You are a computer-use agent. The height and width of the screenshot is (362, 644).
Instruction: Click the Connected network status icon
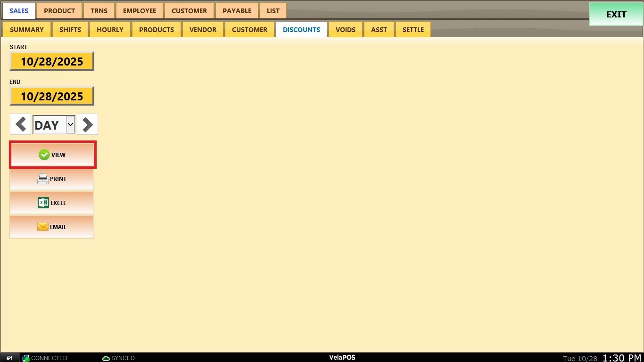(x=26, y=358)
